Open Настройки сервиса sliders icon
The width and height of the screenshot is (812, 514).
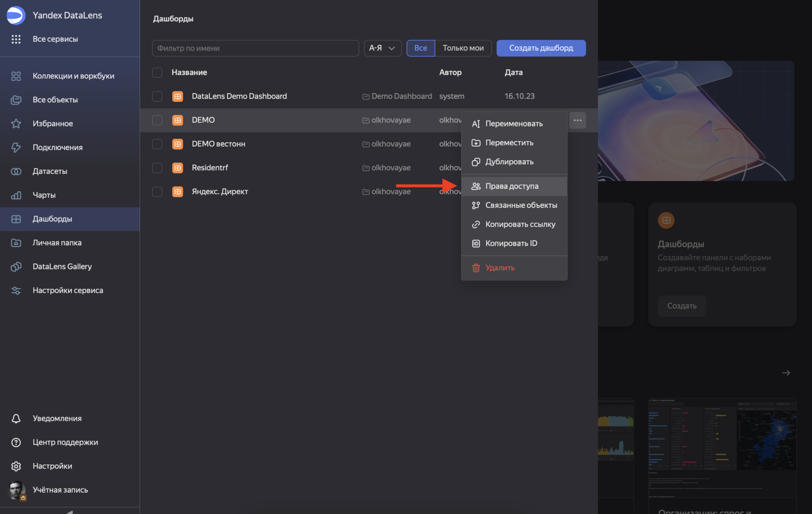16,290
